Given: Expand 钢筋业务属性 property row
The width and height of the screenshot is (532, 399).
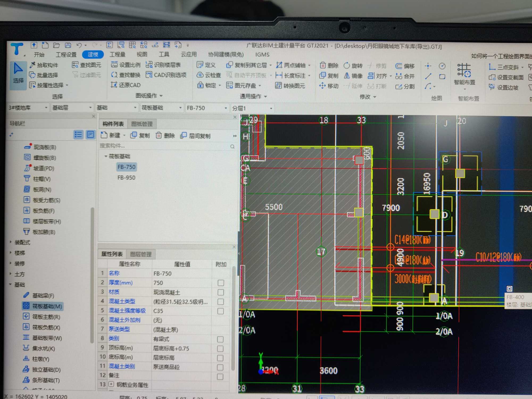Looking at the screenshot, I should (x=111, y=384).
